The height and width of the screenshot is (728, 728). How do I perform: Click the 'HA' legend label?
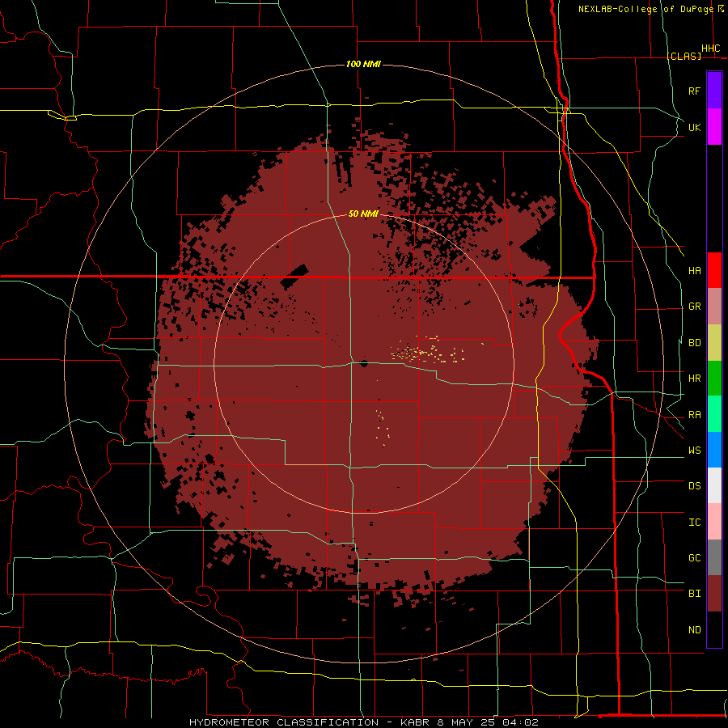point(695,271)
